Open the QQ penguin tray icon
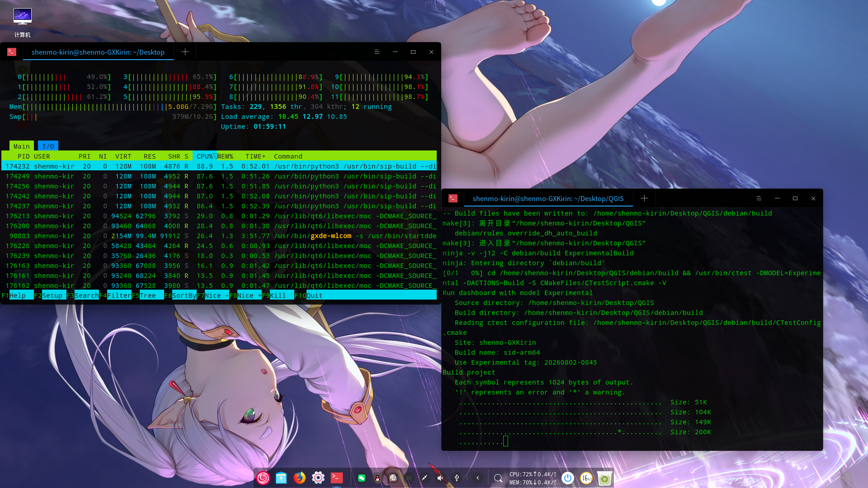 [x=377, y=478]
